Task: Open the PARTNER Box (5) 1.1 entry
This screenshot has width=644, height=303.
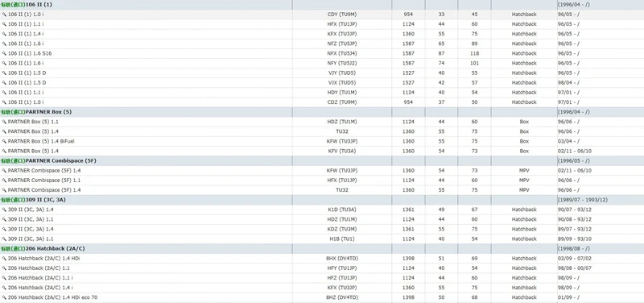Action: coord(33,122)
